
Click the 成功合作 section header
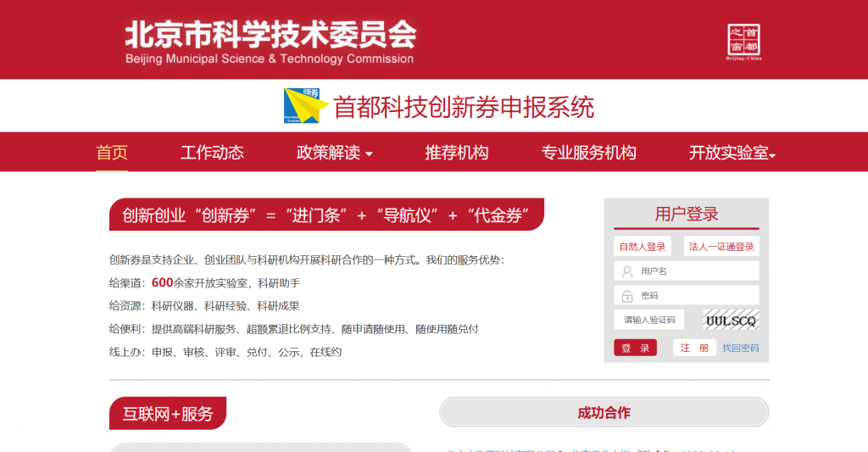pyautogui.click(x=604, y=412)
